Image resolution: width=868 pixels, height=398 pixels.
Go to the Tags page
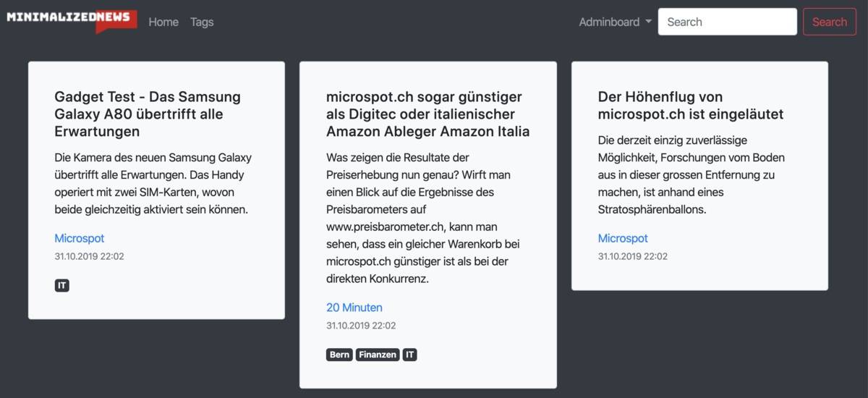202,22
